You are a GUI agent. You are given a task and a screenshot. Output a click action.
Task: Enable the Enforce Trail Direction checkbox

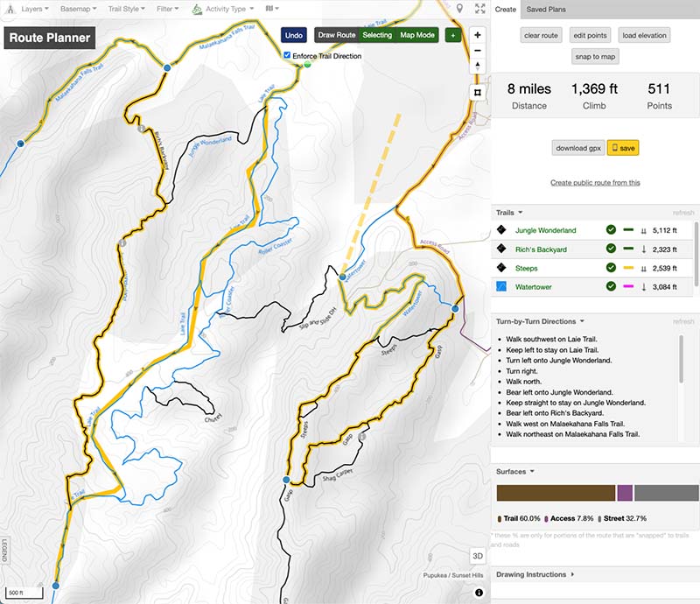click(289, 53)
